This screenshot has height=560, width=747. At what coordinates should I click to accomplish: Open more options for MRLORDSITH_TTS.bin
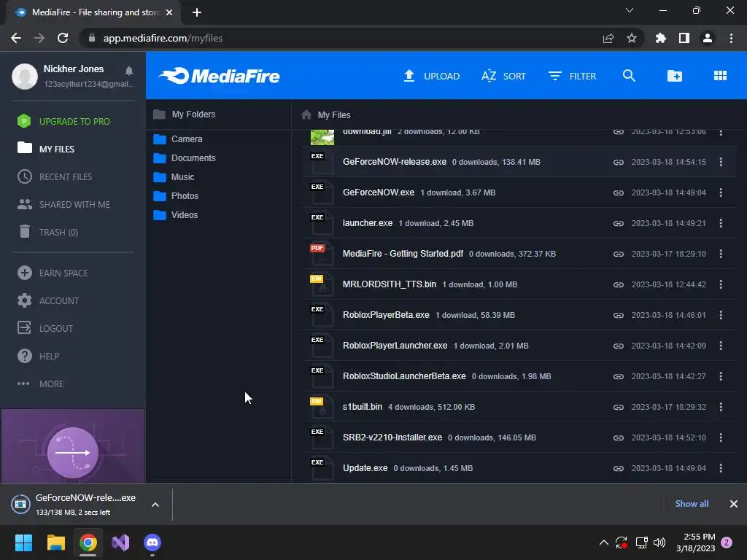[721, 284]
